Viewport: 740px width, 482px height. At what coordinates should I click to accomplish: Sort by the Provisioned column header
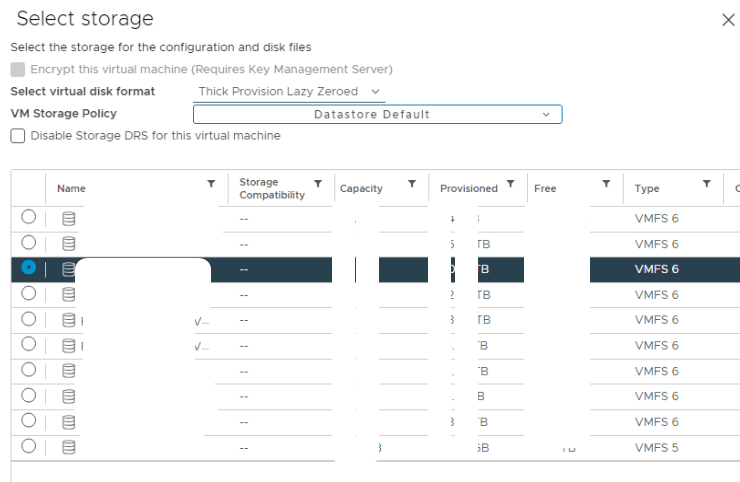(468, 188)
